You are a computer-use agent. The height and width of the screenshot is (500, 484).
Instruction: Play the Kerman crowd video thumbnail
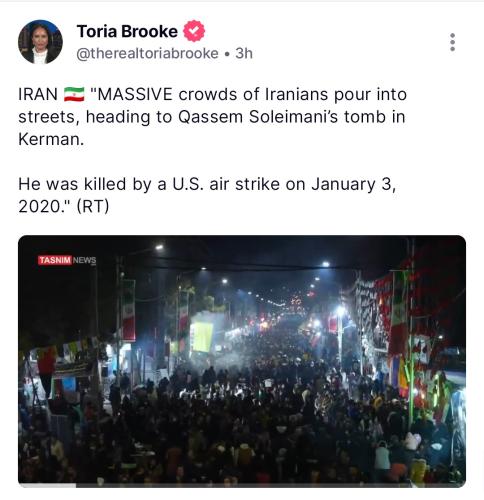pos(242,361)
